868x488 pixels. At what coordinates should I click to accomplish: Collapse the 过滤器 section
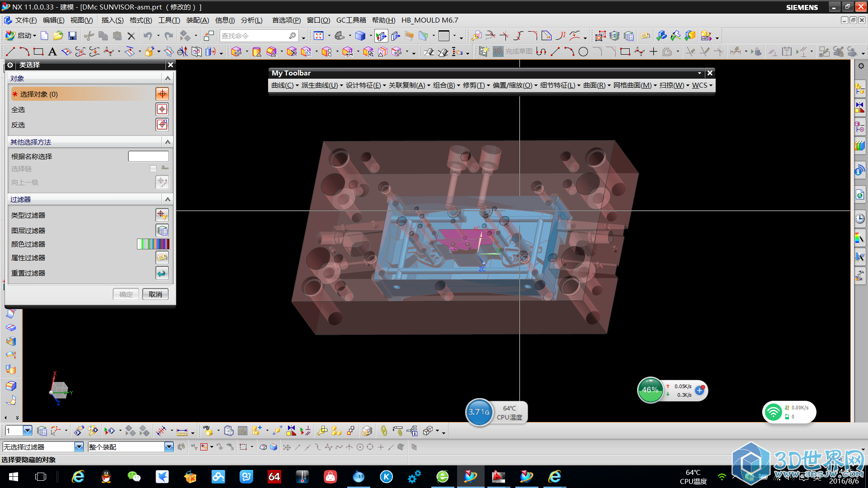pos(168,199)
